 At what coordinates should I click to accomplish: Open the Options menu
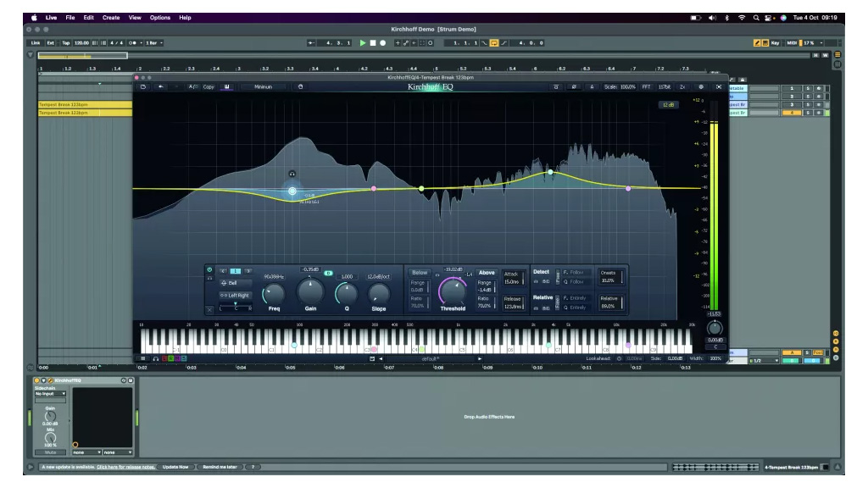tap(160, 18)
